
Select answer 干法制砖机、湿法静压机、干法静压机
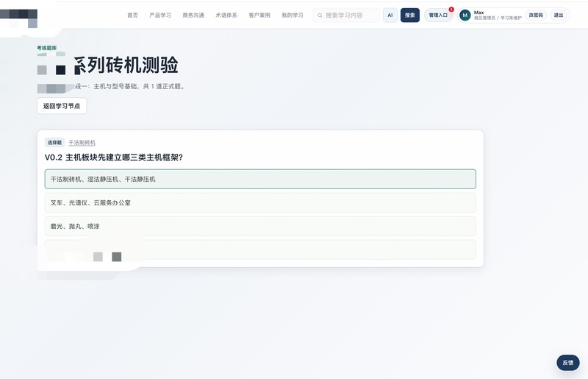pyautogui.click(x=260, y=179)
